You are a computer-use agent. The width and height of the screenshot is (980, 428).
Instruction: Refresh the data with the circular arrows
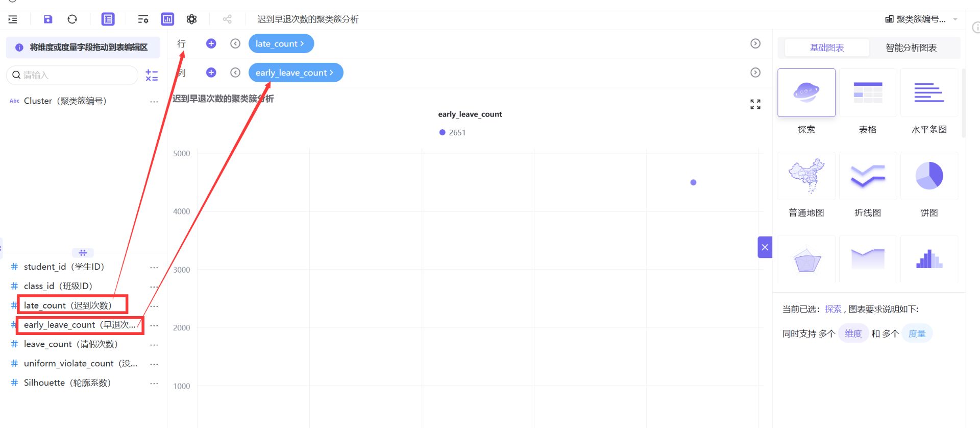point(72,19)
